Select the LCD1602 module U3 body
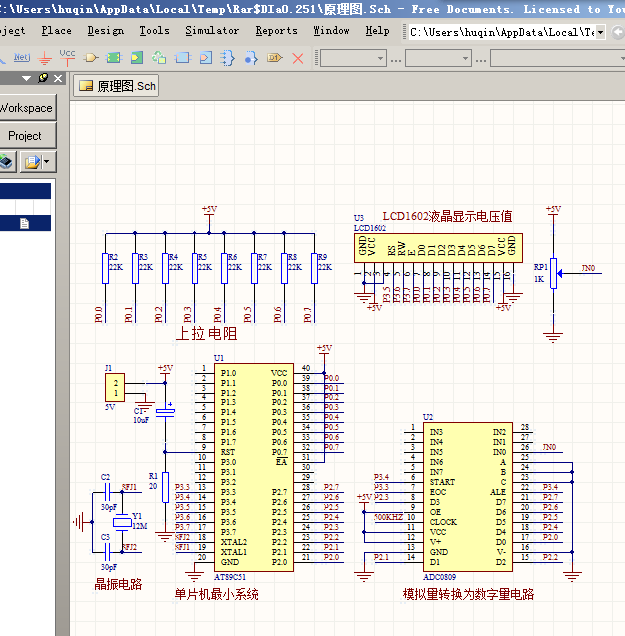 (x=438, y=248)
